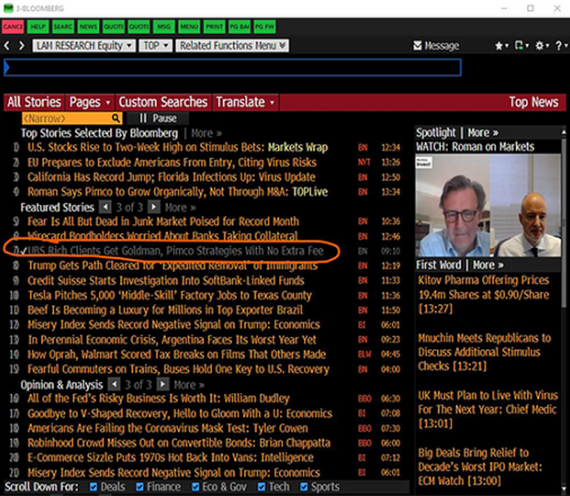
Task: Open the LAM RESEARCH Equity dropdown
Action: tap(84, 45)
